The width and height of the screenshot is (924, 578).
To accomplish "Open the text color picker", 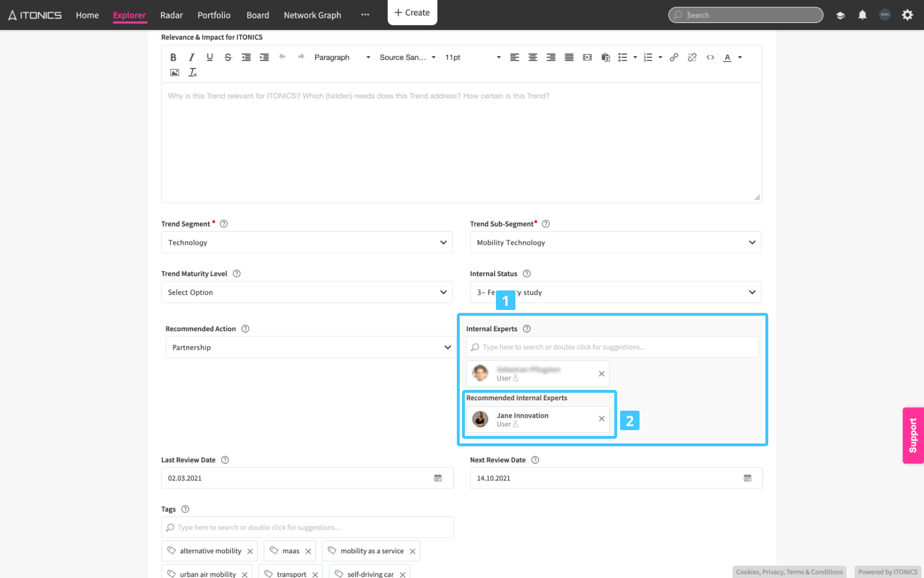I will [x=727, y=58].
